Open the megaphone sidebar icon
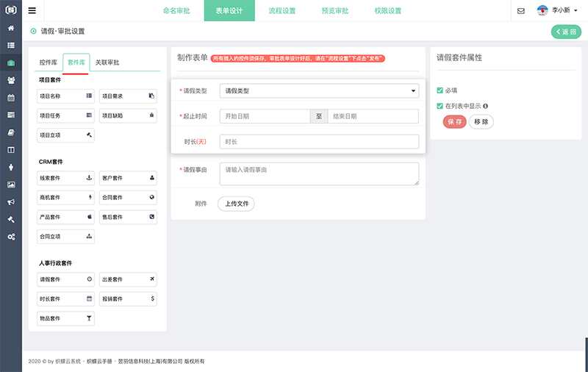 pyautogui.click(x=11, y=202)
